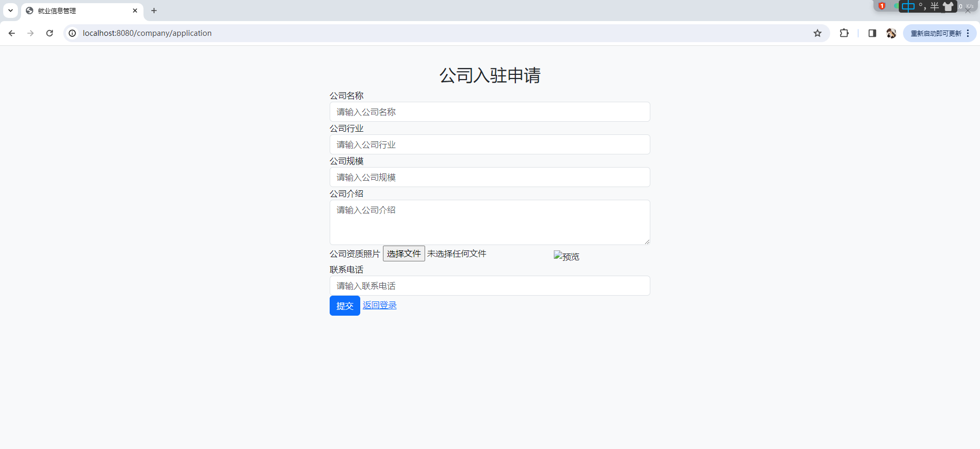
Task: Follow the 返回登录 link
Action: tap(380, 305)
